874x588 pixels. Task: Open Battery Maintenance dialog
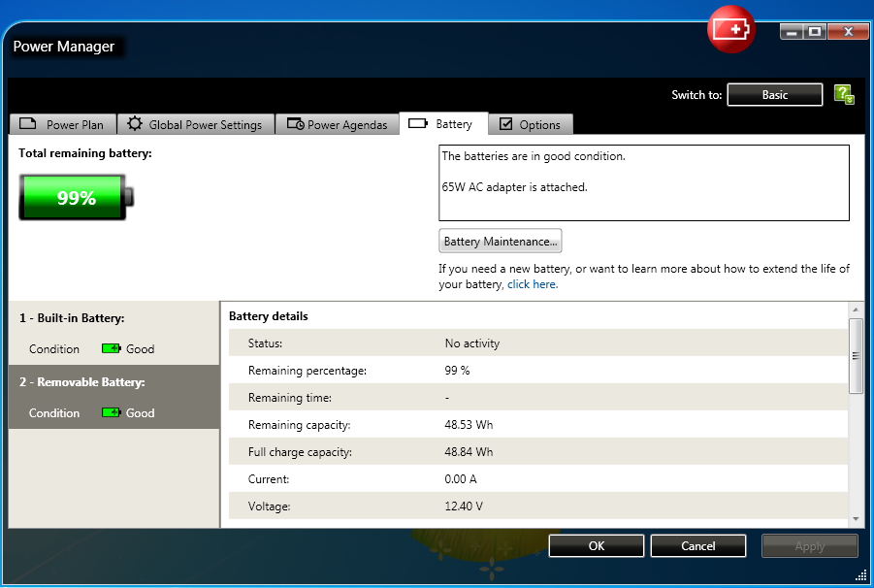(500, 242)
